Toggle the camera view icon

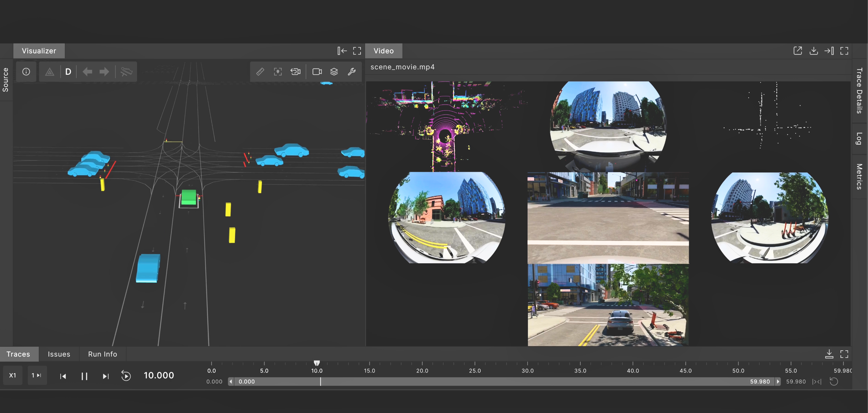pos(317,72)
